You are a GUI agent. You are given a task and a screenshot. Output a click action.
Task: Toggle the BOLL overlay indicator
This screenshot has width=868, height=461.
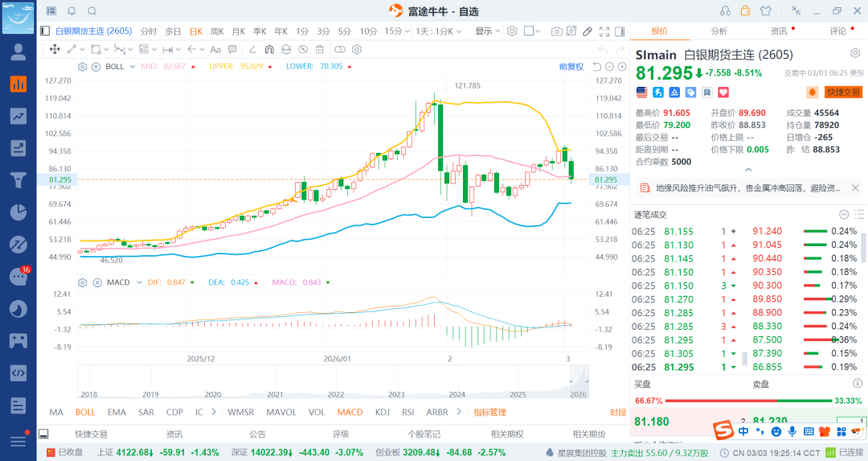pyautogui.click(x=85, y=412)
